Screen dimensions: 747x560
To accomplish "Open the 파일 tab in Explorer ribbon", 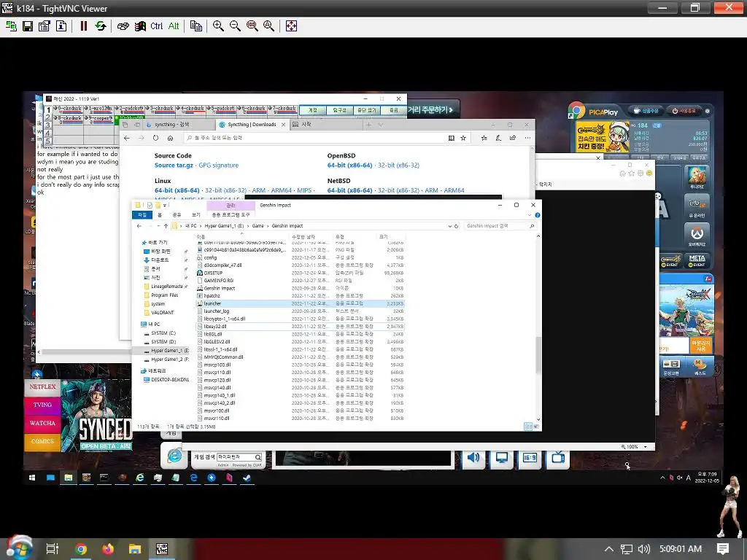I will [x=142, y=215].
